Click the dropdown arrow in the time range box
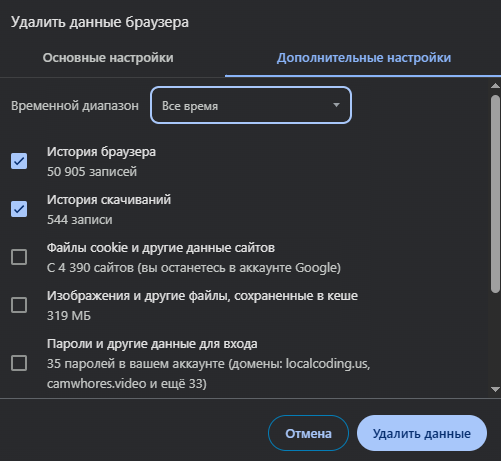Viewport: 501px width, 461px height. coord(336,105)
